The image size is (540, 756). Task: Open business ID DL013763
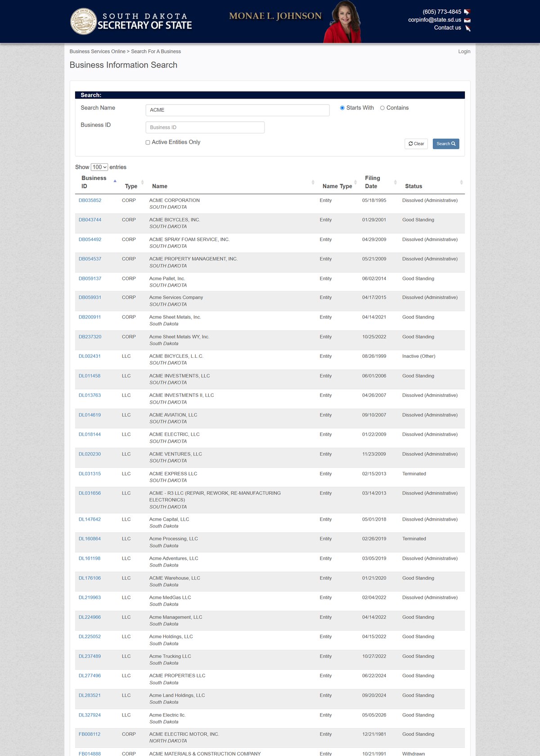(90, 395)
